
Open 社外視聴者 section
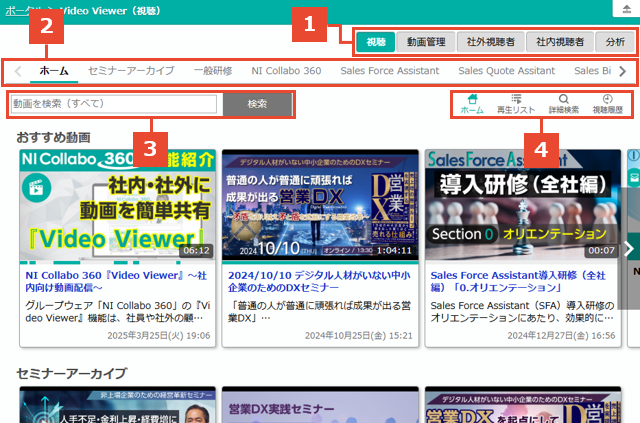click(x=491, y=42)
